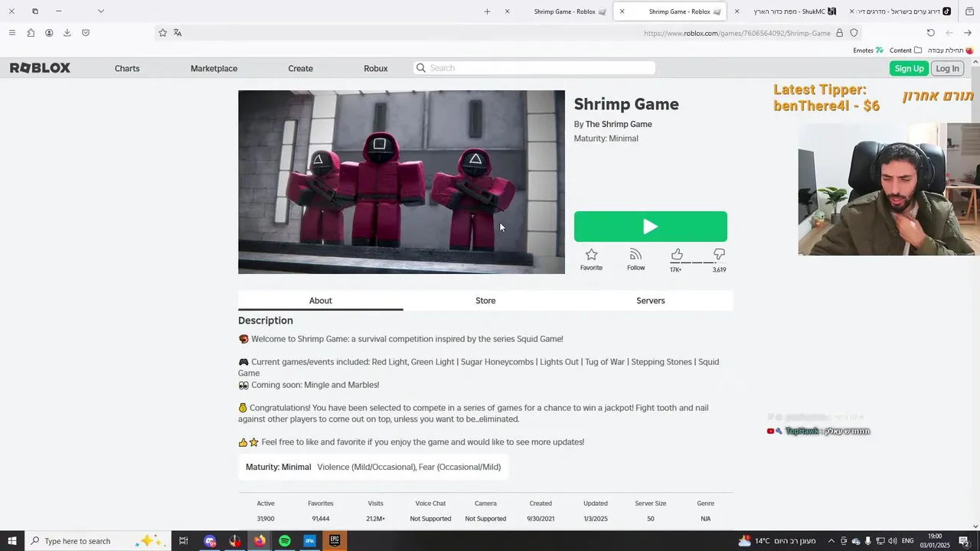Click the taskbar search box
Viewport: 980px width, 551px height.
[96, 541]
